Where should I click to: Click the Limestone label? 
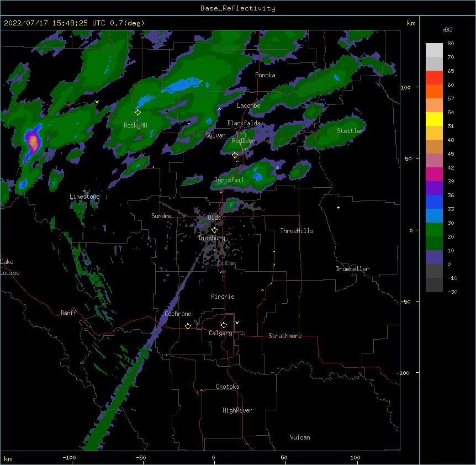coord(84,197)
